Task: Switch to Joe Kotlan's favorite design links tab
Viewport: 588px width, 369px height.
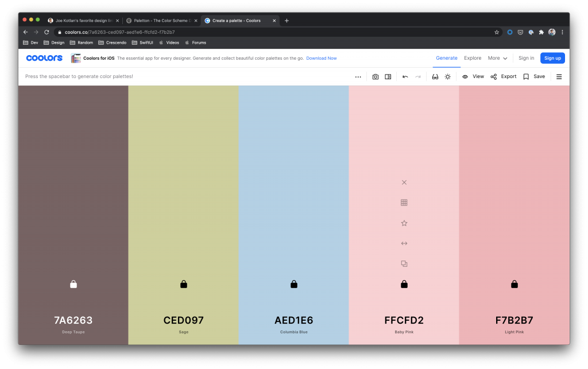Action: [84, 21]
